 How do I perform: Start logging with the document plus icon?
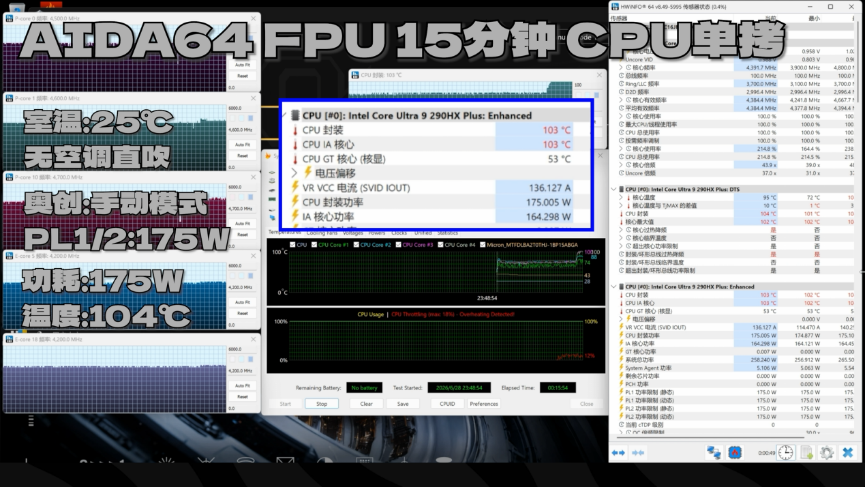pos(807,453)
